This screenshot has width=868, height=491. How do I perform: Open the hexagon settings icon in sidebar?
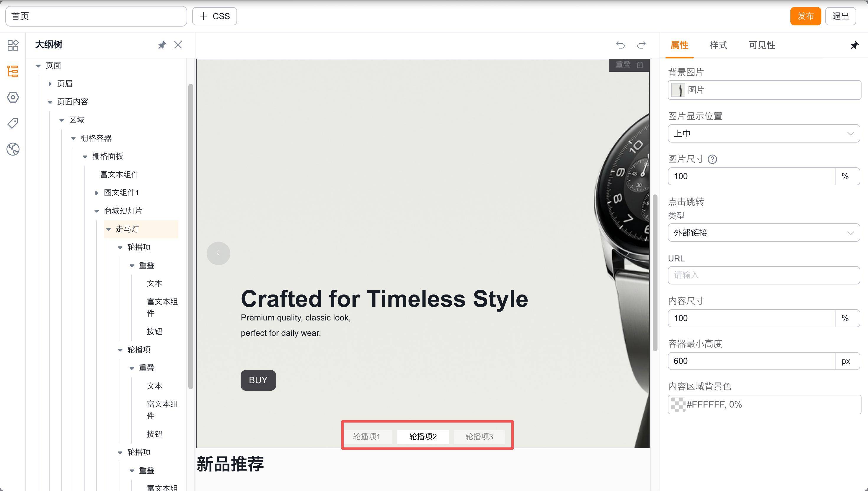tap(13, 97)
